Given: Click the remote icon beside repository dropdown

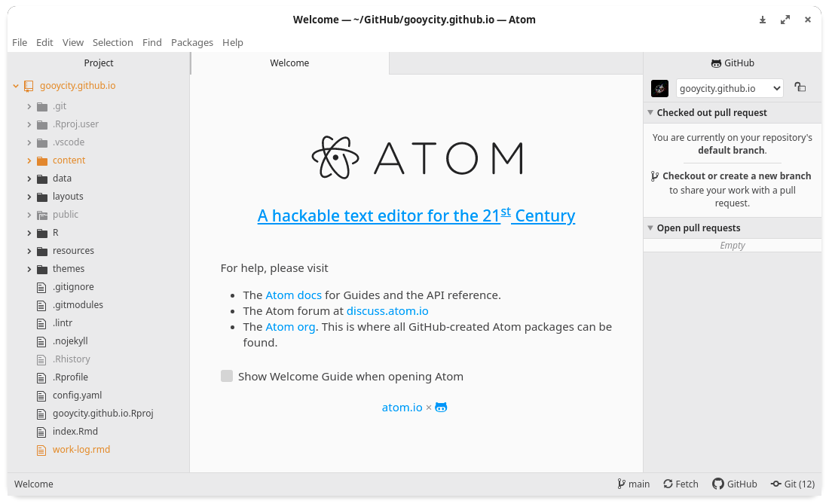Looking at the screenshot, I should click(800, 87).
